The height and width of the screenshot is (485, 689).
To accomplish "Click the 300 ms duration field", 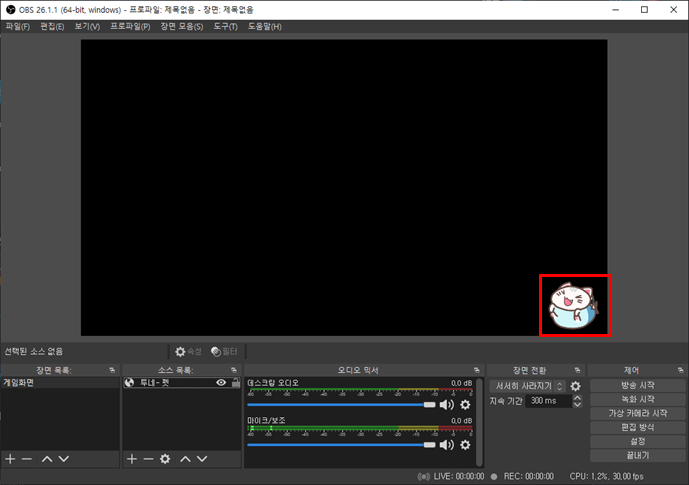I will click(x=548, y=401).
